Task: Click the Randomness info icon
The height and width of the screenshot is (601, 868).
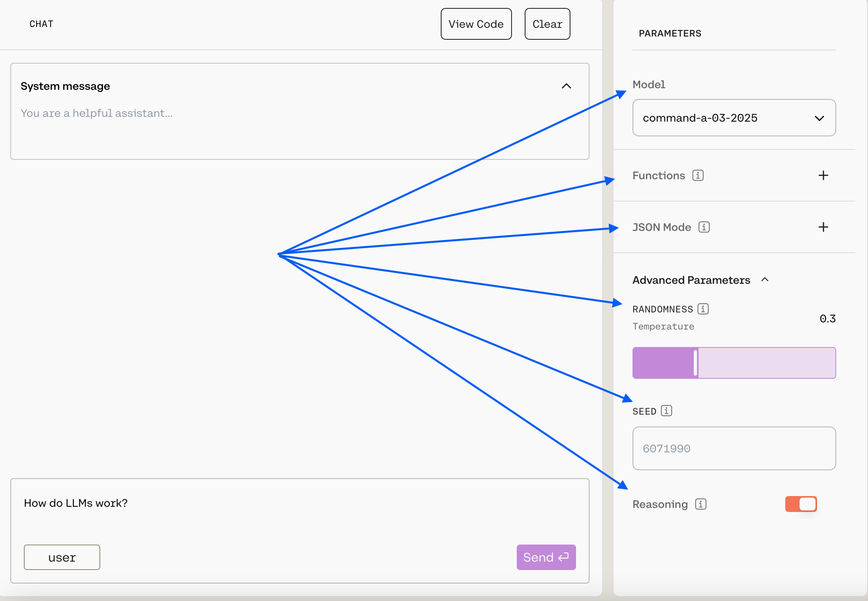Action: pos(703,309)
